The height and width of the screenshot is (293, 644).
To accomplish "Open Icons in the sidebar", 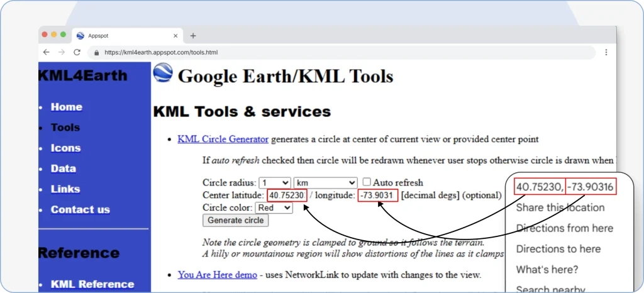I will [x=65, y=148].
